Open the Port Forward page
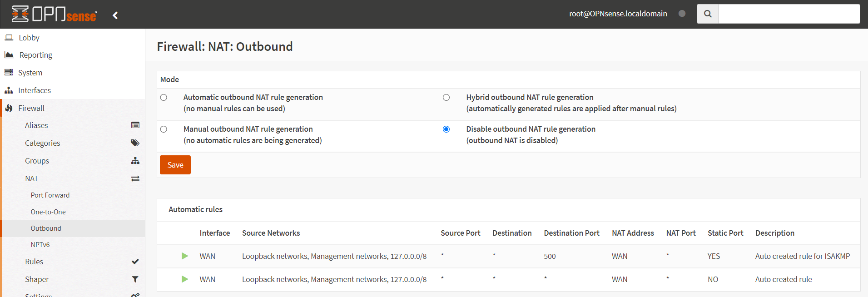 click(x=50, y=195)
